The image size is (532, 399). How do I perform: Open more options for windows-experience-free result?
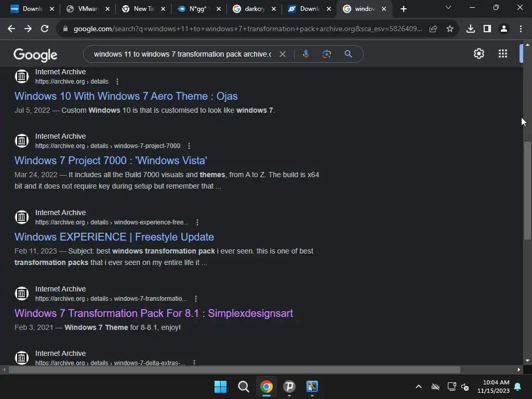click(197, 222)
